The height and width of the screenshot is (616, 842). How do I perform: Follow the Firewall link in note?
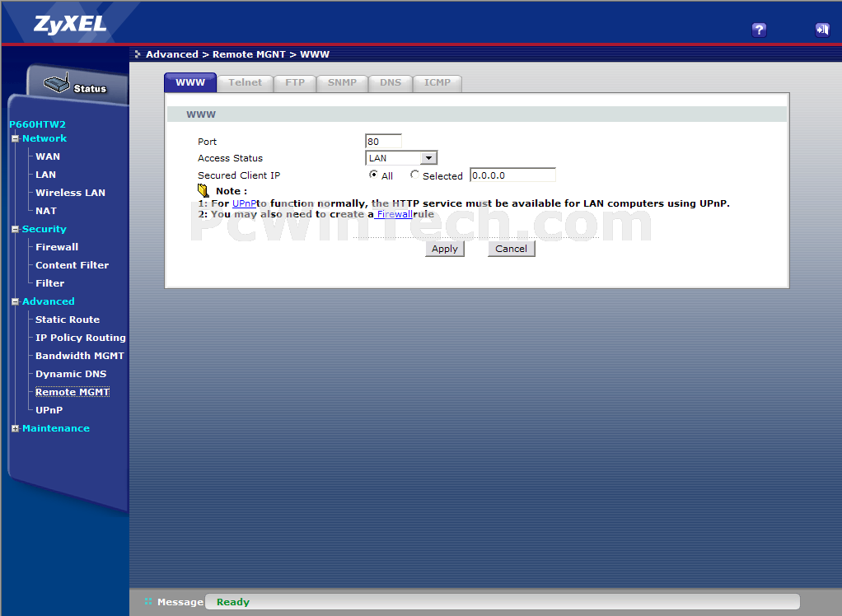point(394,214)
